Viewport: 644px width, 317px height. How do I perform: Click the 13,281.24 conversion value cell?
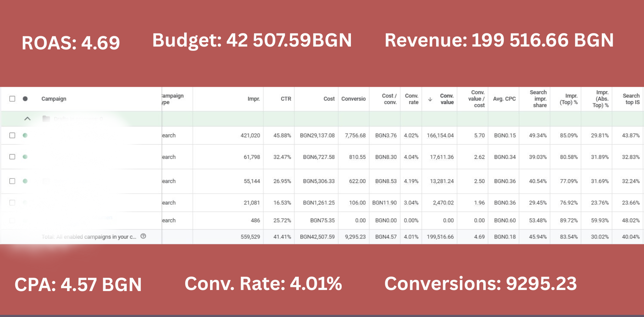442,181
